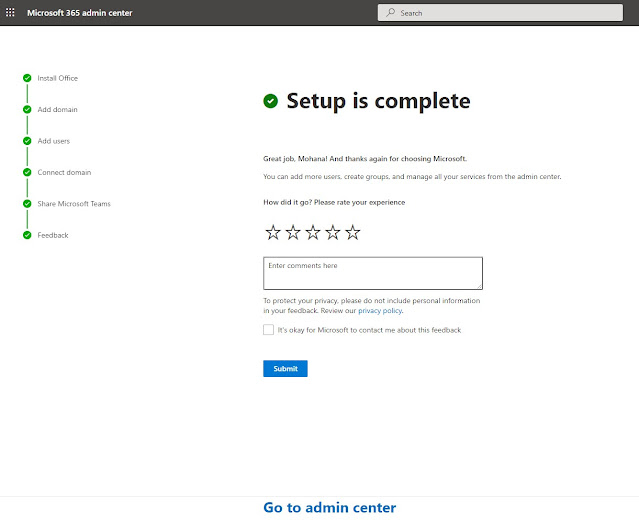Click the 'To protect your privacy' notice text
This screenshot has width=639, height=522.
372,306
